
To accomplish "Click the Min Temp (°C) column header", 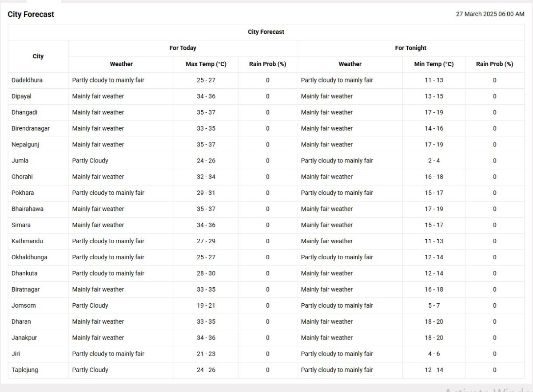I will pyautogui.click(x=434, y=64).
